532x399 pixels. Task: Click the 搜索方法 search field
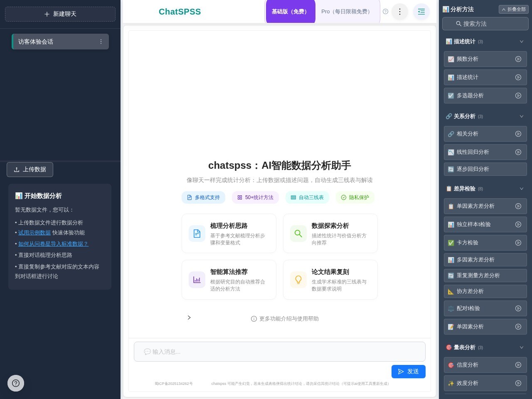point(485,24)
